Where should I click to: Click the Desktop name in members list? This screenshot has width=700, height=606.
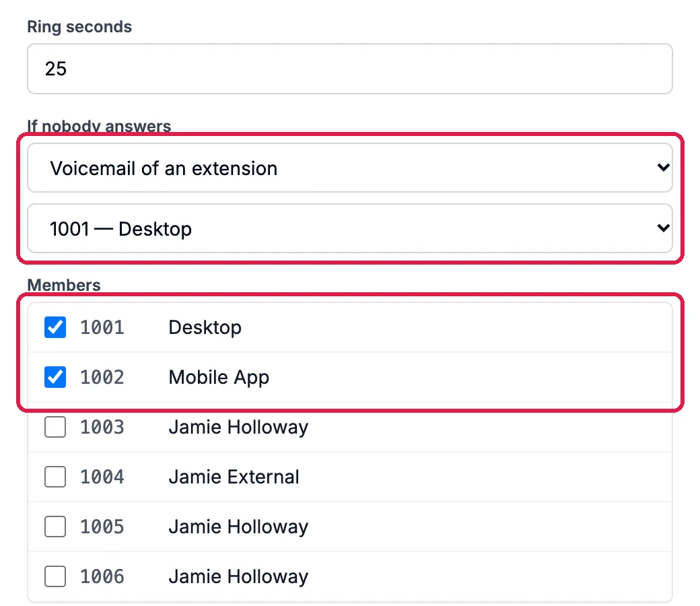click(x=205, y=328)
